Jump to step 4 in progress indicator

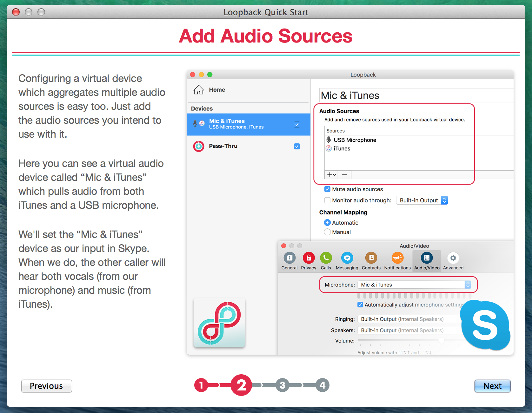tap(323, 385)
